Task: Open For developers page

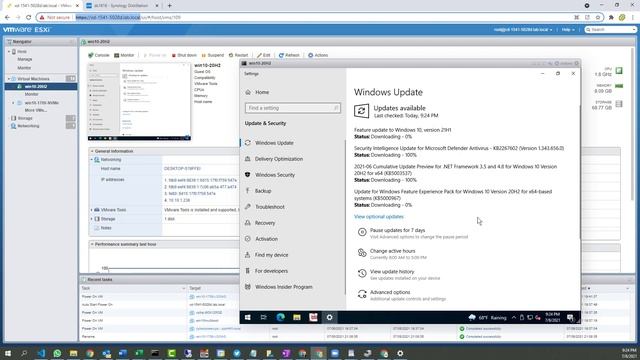Action: [271, 271]
